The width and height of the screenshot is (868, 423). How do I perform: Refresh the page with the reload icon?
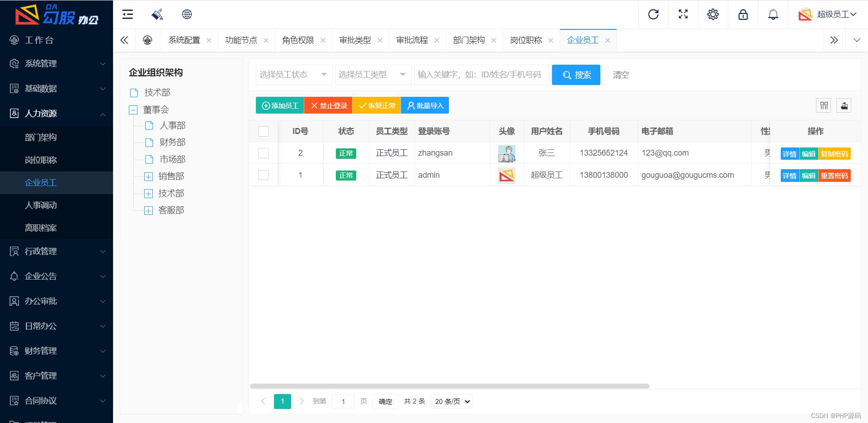click(x=653, y=14)
